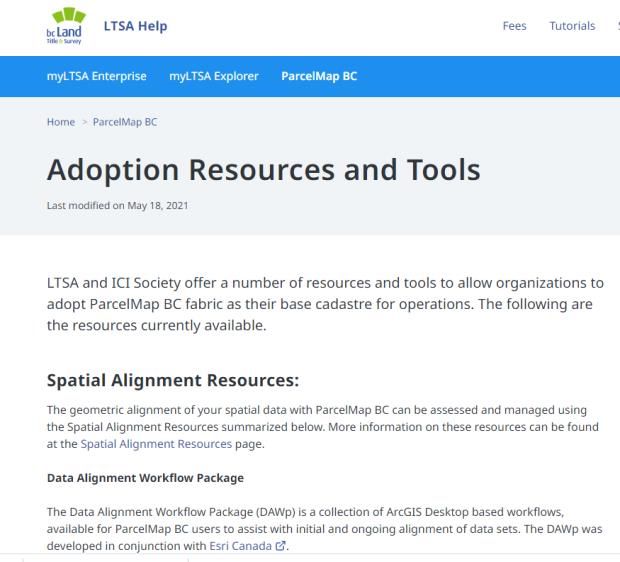Click the Adoption Resources and Tools heading
This screenshot has width=620, height=562.
click(x=264, y=170)
